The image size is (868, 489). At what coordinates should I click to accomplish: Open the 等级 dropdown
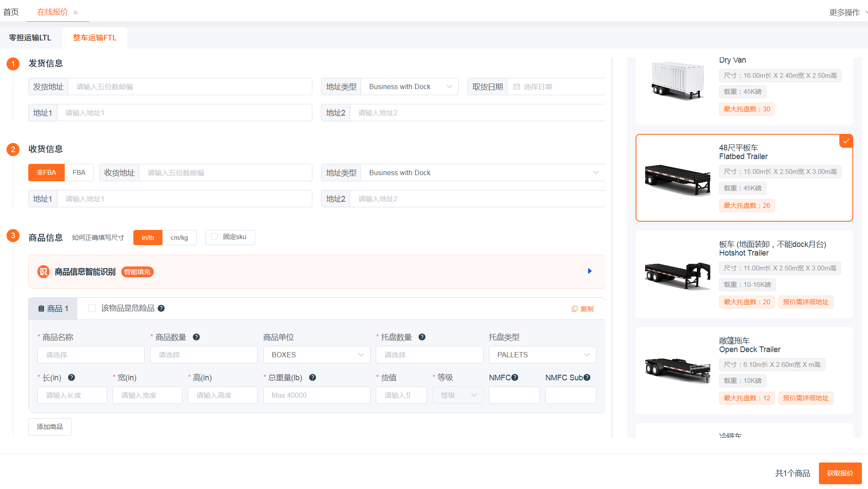[457, 395]
